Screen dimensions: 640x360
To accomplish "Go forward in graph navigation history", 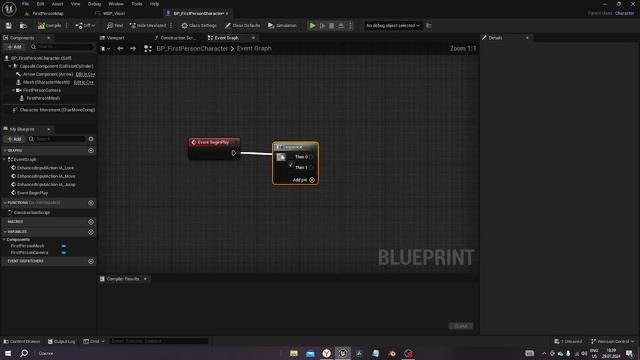I will 133,49.
